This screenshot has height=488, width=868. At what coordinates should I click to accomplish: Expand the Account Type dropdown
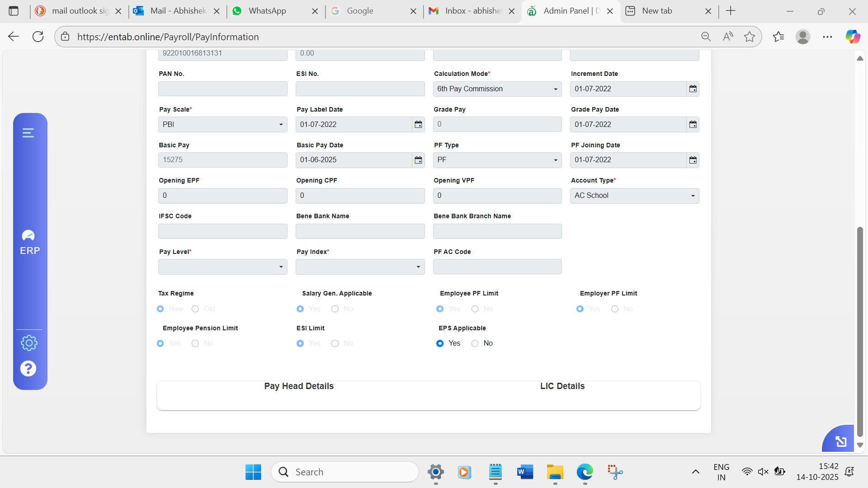634,196
